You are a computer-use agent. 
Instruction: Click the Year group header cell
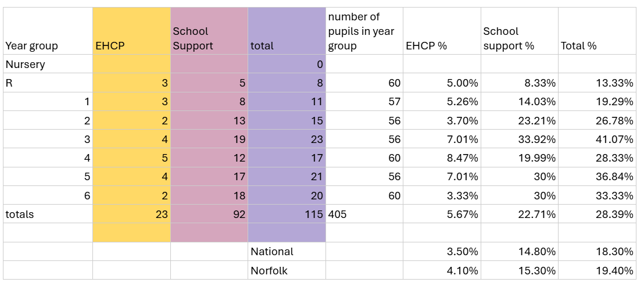click(48, 31)
